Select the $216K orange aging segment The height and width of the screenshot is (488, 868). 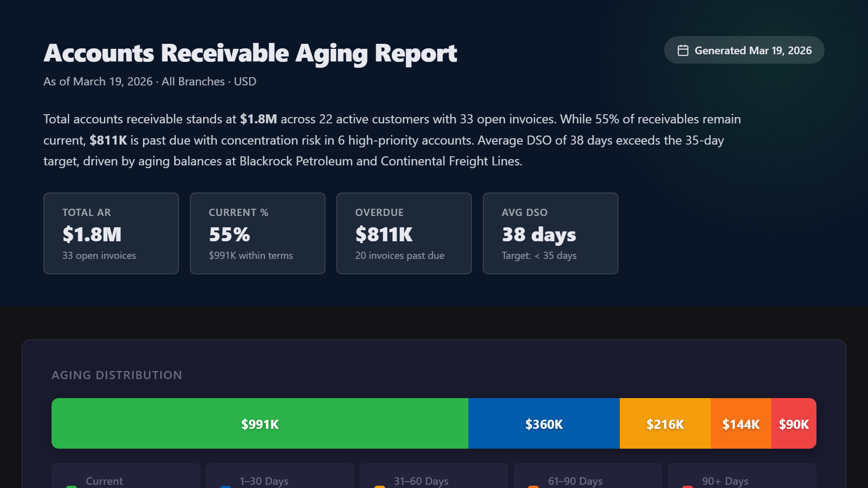[x=665, y=424]
